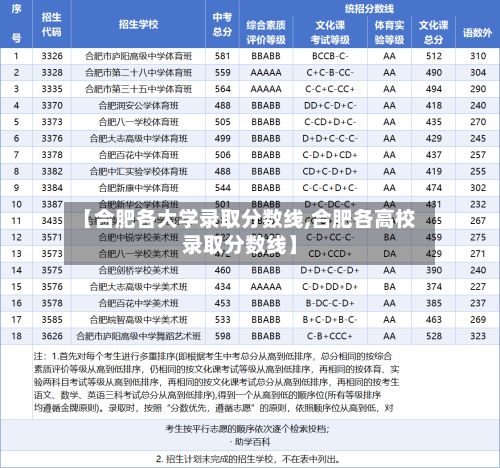Viewport: 500px width, 468px height.
Task: Select school cell 合肥八一学校体育班
Action: point(138,122)
